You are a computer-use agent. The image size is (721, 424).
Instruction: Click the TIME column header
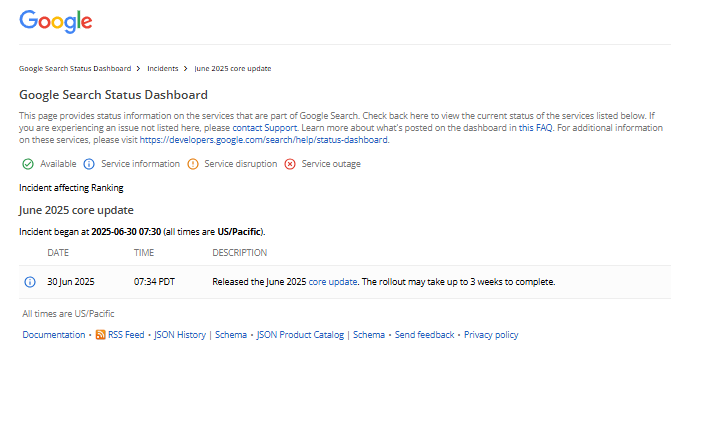(x=144, y=253)
